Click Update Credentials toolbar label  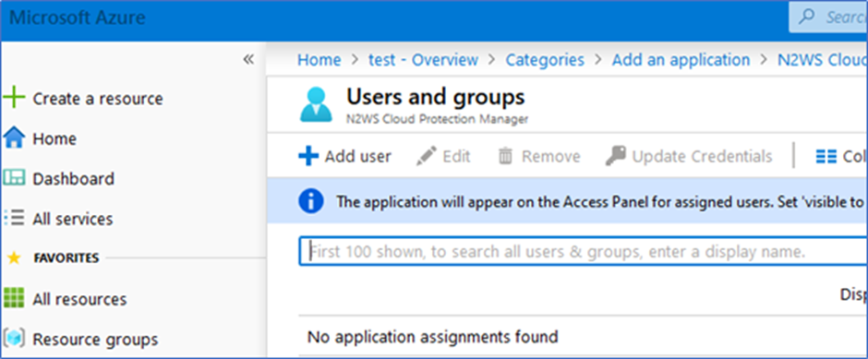(702, 157)
